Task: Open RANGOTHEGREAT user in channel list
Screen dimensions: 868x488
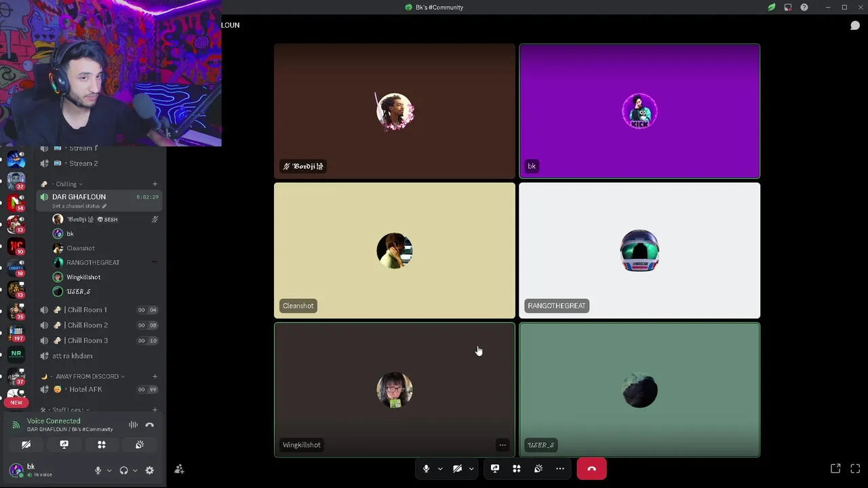Action: click(105, 262)
